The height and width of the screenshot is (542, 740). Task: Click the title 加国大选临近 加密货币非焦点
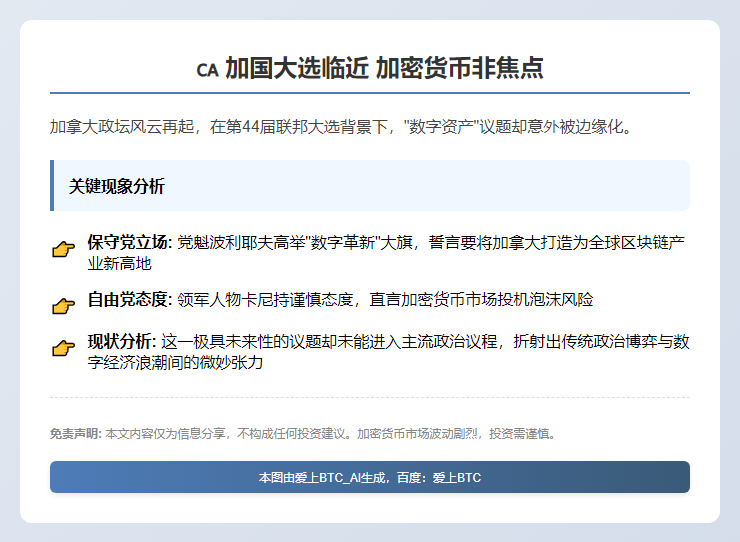pos(385,68)
